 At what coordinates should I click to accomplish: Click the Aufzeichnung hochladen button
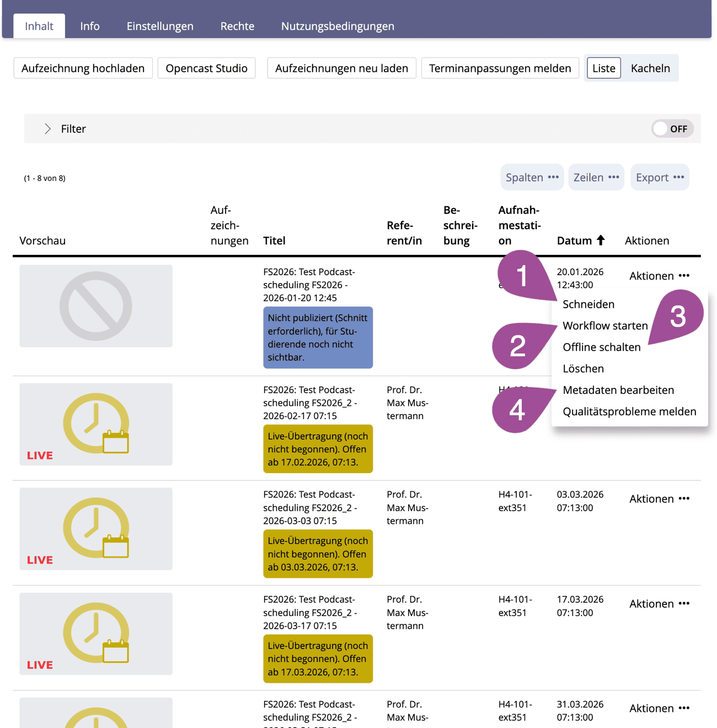[83, 68]
